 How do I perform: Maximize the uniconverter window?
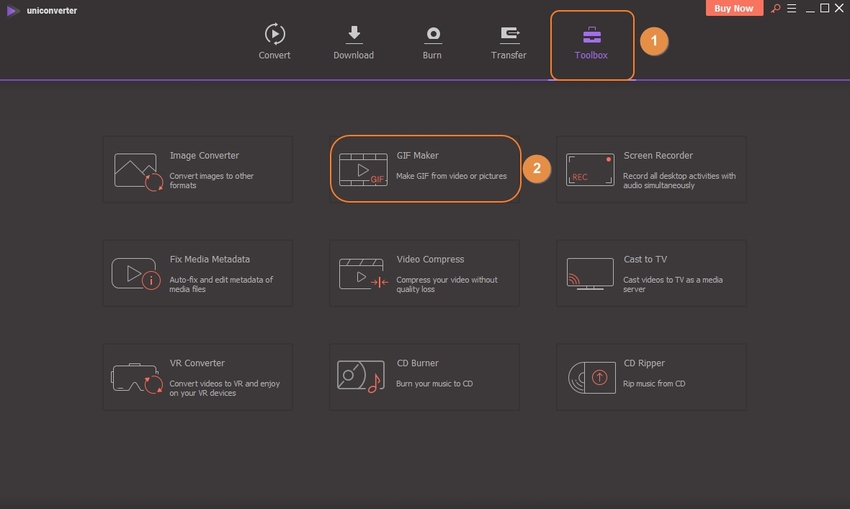click(825, 9)
